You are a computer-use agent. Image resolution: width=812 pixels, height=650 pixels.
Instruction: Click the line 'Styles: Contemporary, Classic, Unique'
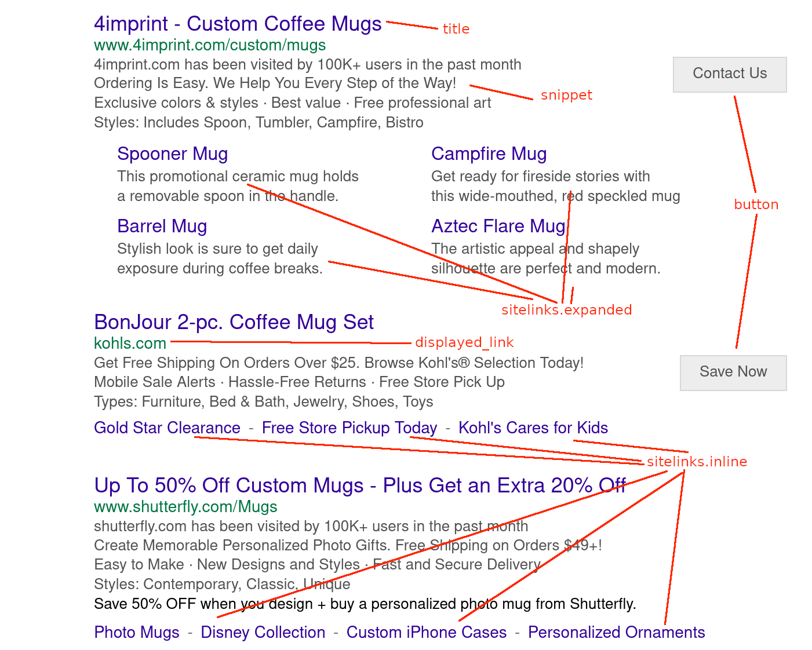[x=222, y=585]
